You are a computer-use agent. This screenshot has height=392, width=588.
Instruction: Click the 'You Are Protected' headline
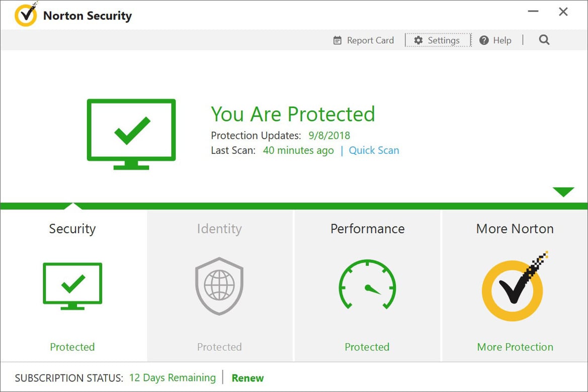pos(293,114)
